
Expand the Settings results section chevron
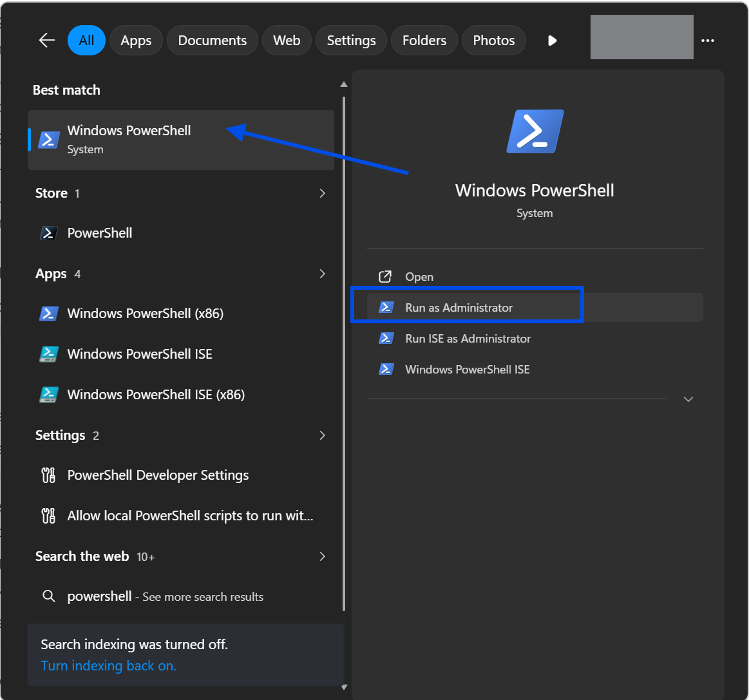pyautogui.click(x=322, y=435)
